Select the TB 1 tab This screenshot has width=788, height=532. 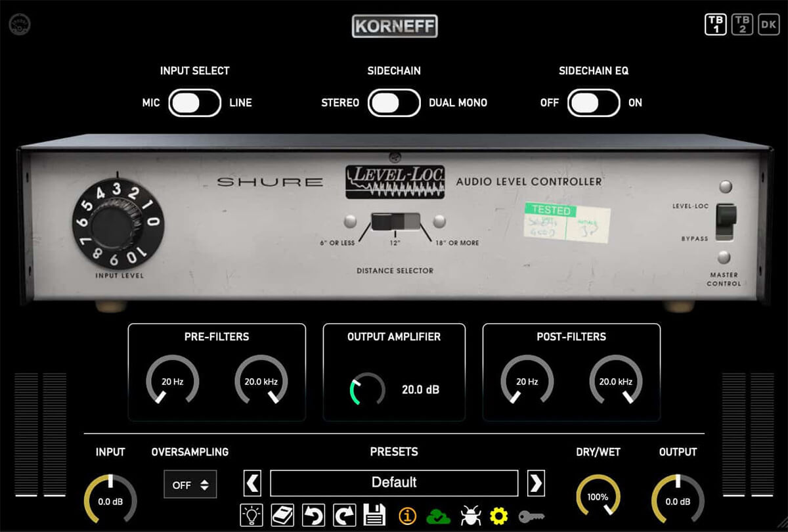point(715,24)
